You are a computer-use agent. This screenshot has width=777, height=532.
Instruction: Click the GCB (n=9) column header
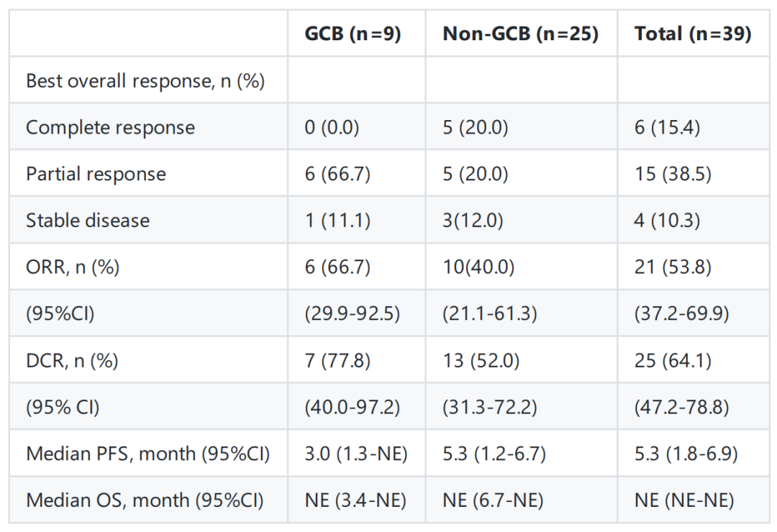(x=353, y=34)
